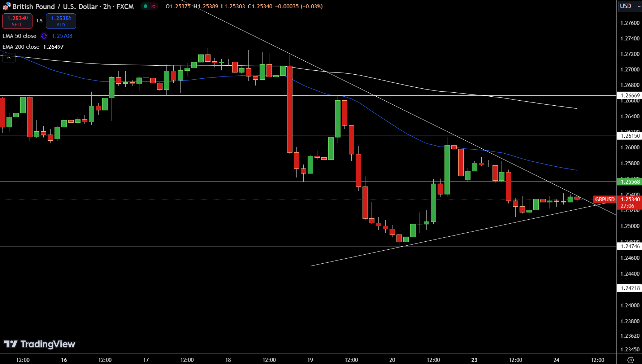Click the close price C1.25340 readout
The height and width of the screenshot is (364, 642).
pos(260,6)
